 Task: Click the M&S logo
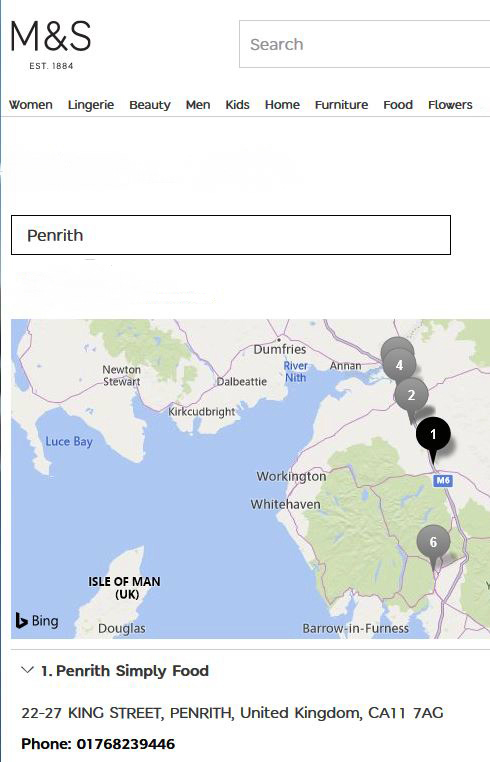click(51, 45)
